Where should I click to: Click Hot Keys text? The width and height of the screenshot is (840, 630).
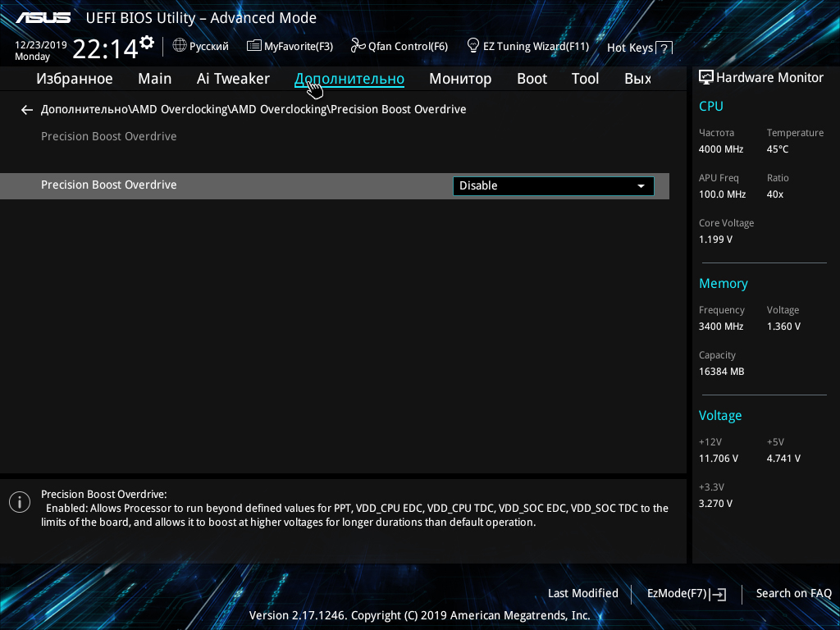tap(630, 48)
